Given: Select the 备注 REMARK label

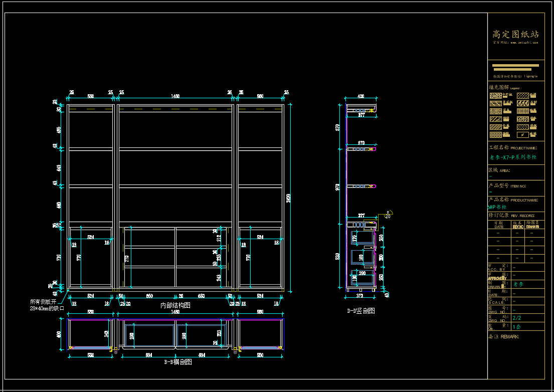Looking at the screenshot, I should click(x=503, y=336).
